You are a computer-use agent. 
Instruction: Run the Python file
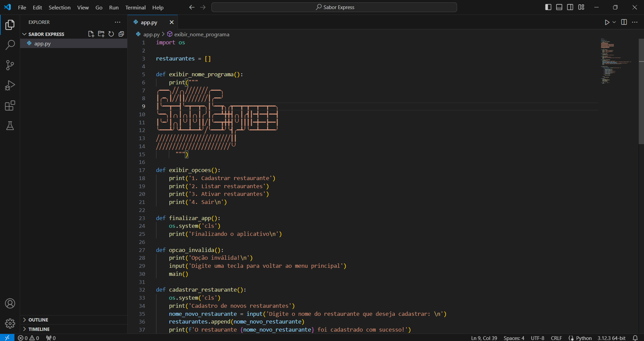[607, 22]
